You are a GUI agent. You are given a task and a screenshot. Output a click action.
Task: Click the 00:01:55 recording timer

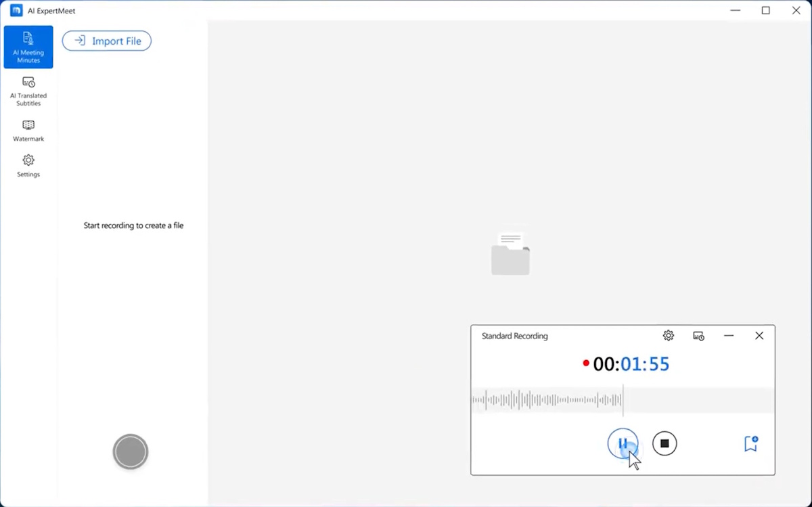click(x=630, y=364)
